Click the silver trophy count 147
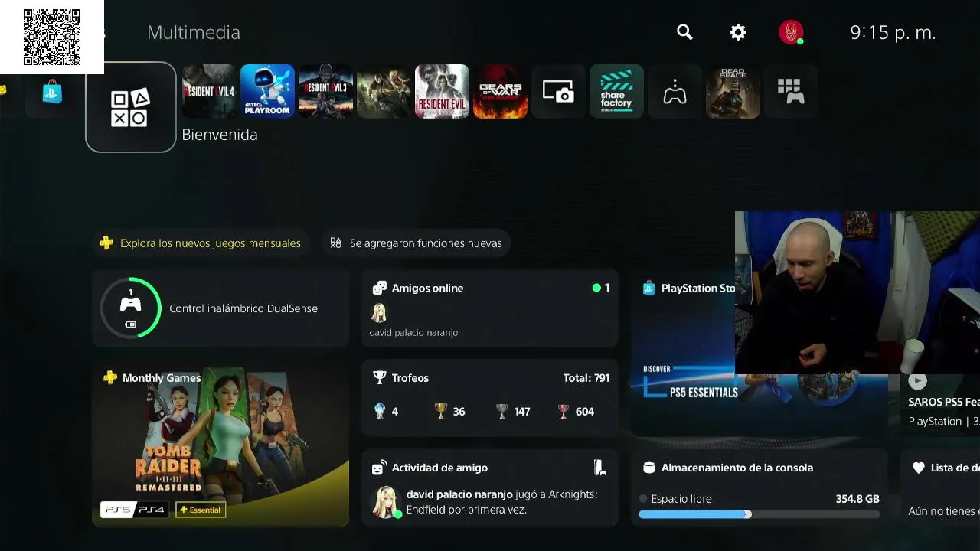 pos(513,412)
